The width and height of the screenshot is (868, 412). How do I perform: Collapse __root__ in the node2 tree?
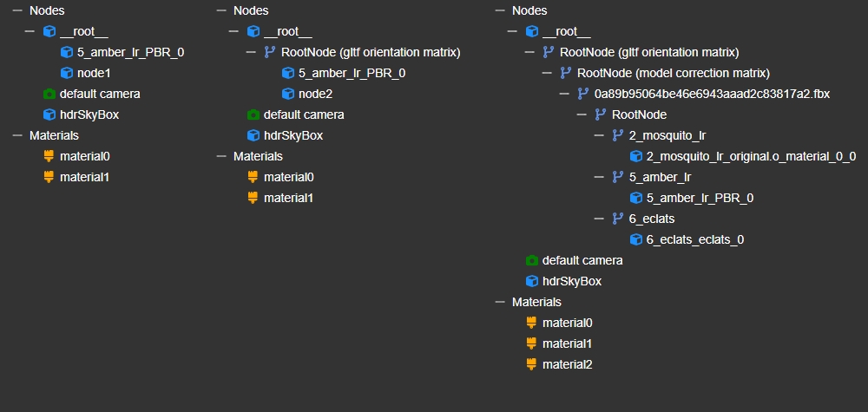point(233,31)
